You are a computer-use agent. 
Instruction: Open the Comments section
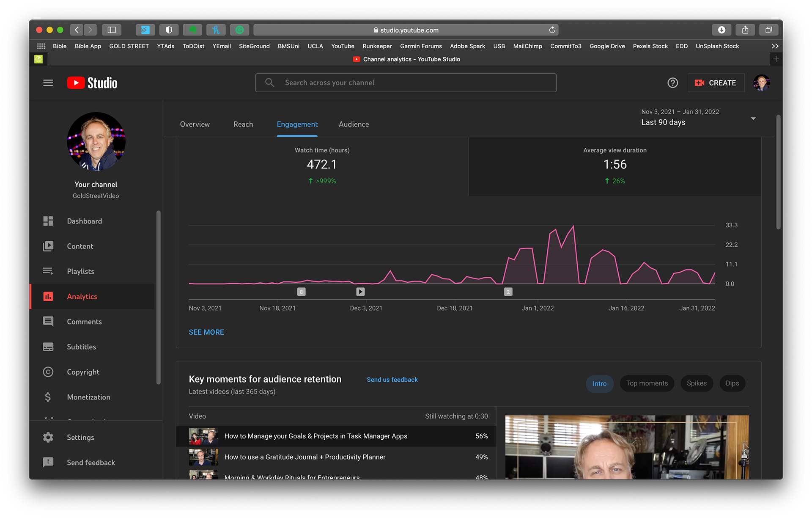(x=84, y=322)
